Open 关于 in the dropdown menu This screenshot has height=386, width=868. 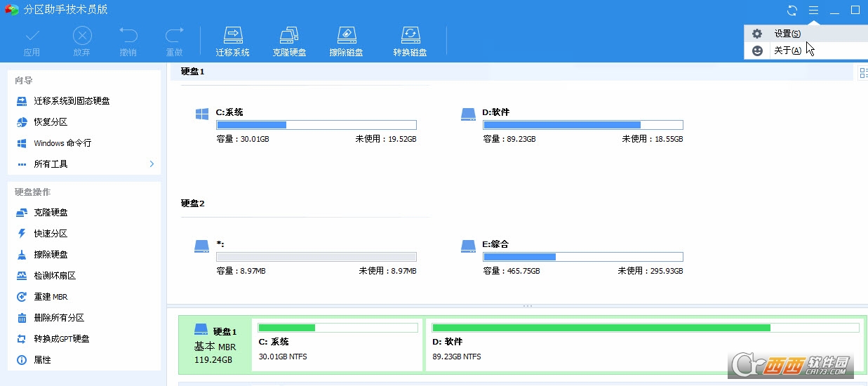coord(787,51)
